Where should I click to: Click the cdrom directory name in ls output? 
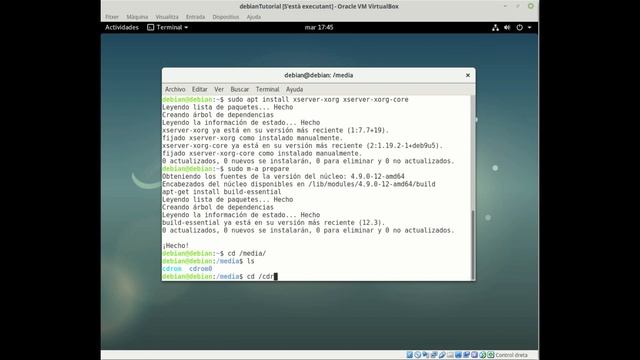[172, 269]
